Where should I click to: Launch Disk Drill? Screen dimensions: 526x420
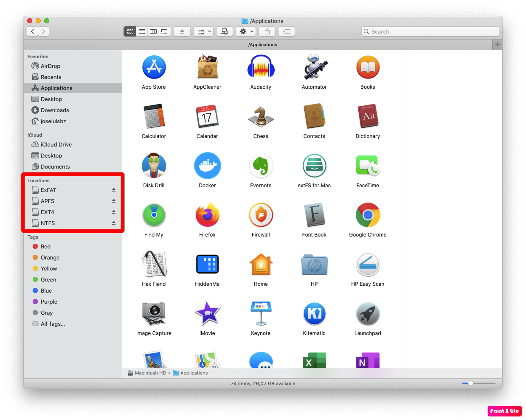154,166
